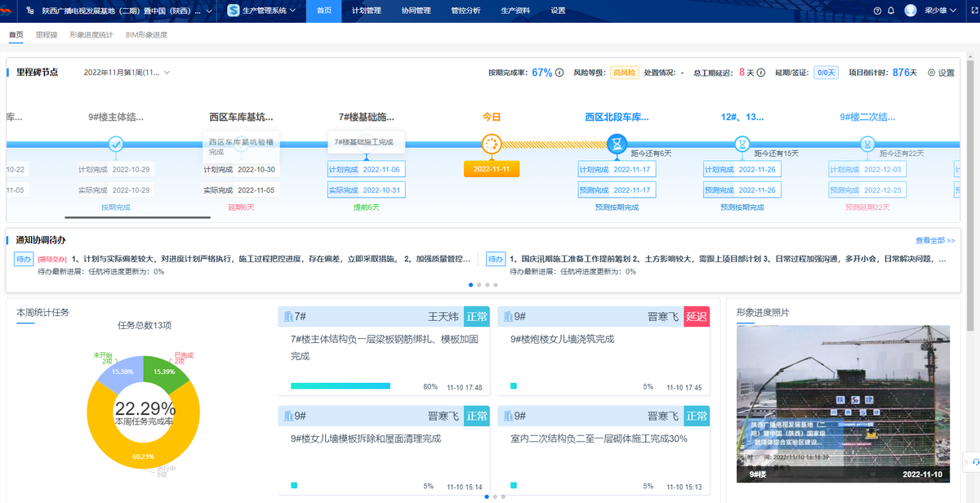Click the 延迟 status button for 9# task

point(696,316)
